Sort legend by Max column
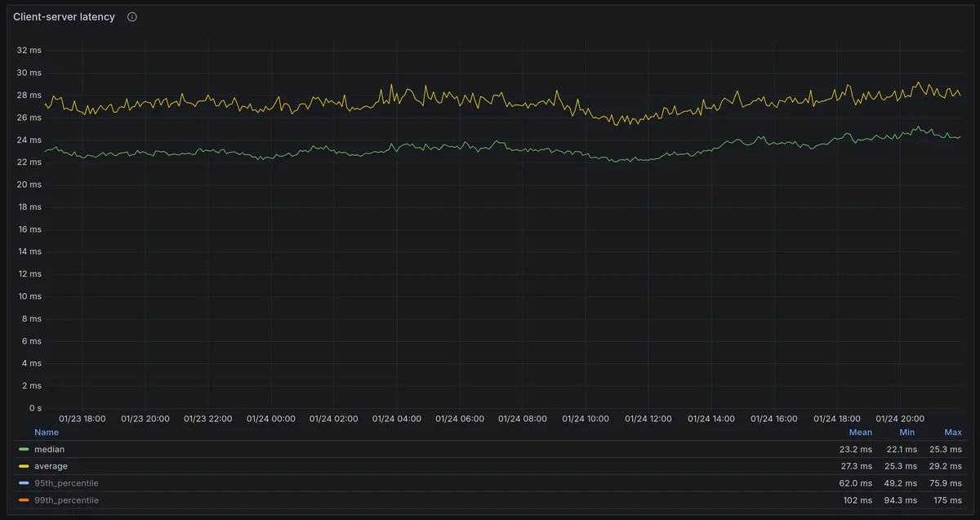Screen dimensions: 980x520 [x=952, y=432]
